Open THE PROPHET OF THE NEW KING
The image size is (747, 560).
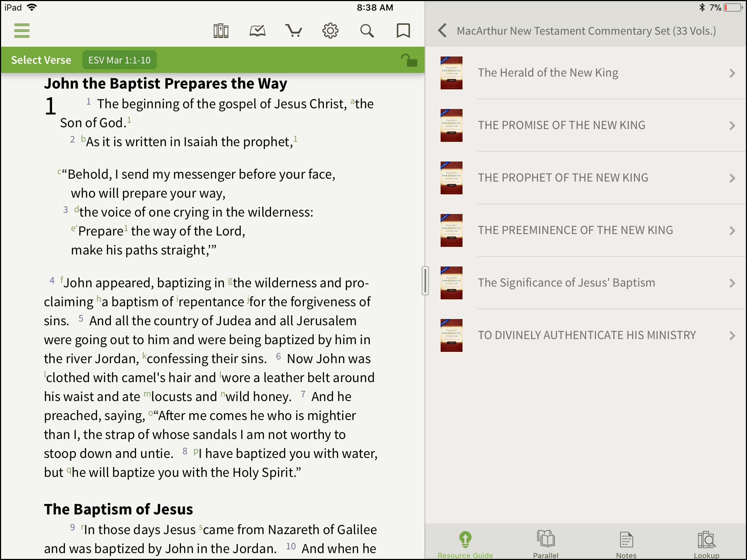click(x=586, y=178)
